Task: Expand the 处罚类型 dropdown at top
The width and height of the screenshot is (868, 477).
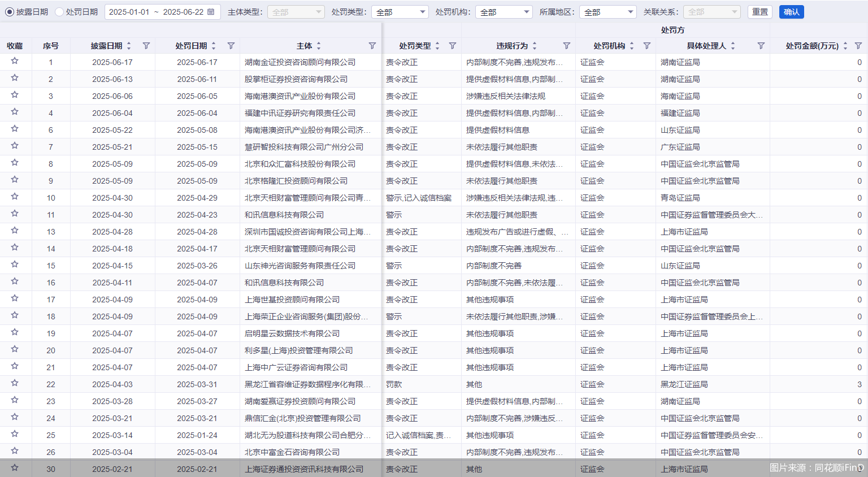Action: [400, 12]
